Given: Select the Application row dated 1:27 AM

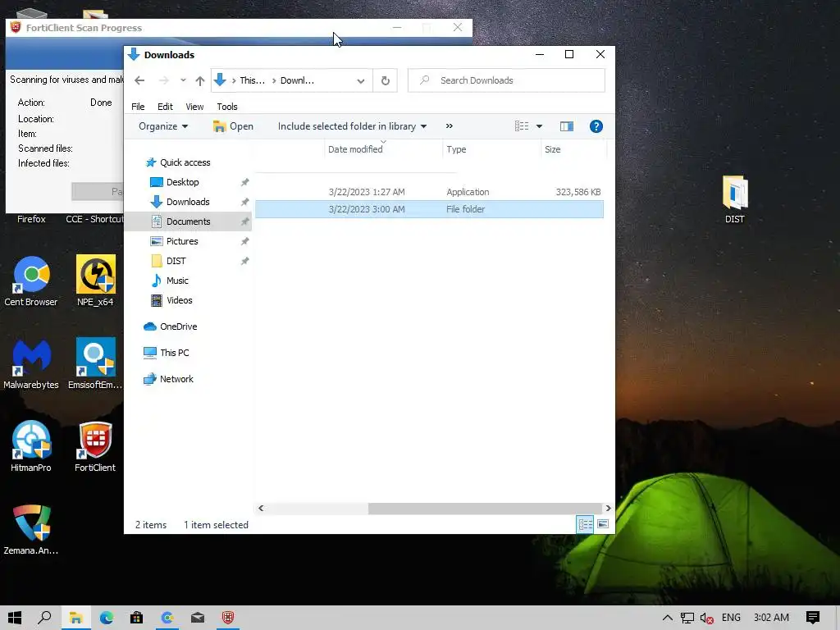Looking at the screenshot, I should pyautogui.click(x=429, y=192).
